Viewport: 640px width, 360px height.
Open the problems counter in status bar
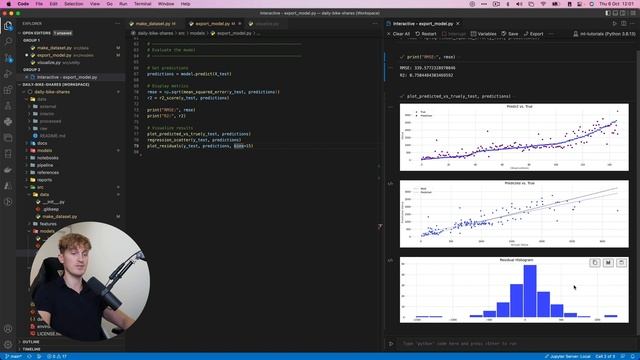pos(56,356)
